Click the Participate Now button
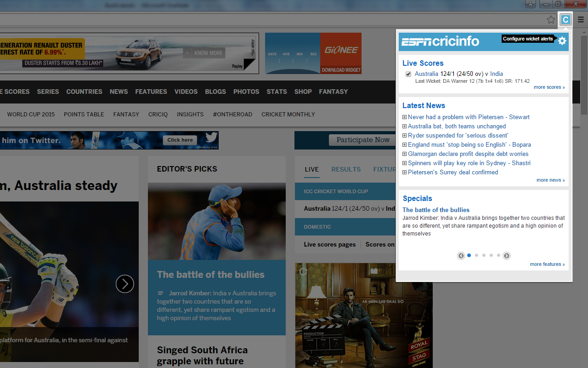 pos(363,140)
